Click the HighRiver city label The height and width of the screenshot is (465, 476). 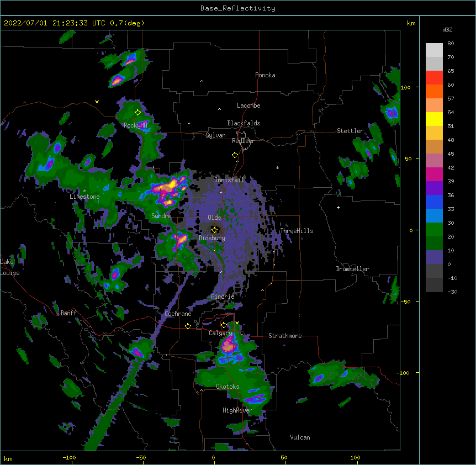(237, 410)
